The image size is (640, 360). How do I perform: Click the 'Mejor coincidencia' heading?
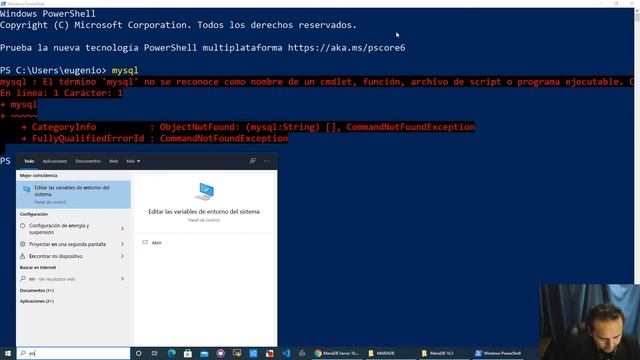pyautogui.click(x=38, y=176)
